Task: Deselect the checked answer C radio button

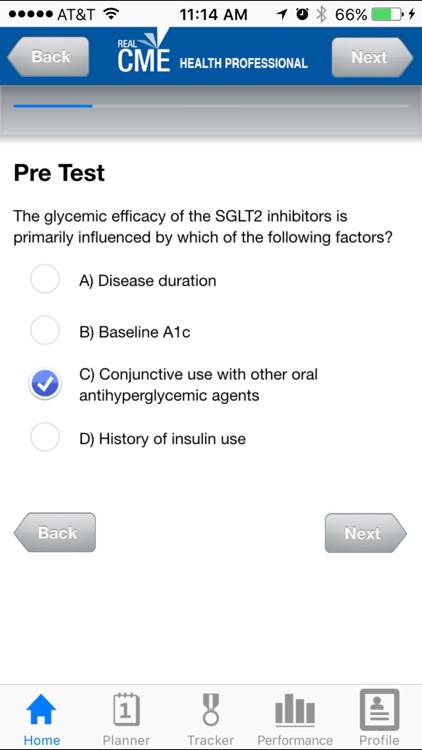Action: click(45, 384)
